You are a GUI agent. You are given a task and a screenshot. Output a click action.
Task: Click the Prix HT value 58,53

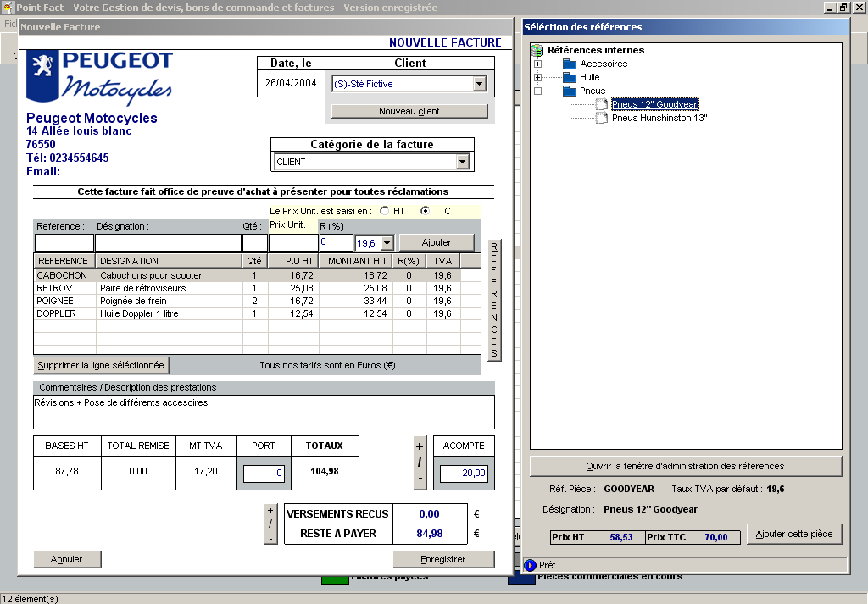coord(621,537)
